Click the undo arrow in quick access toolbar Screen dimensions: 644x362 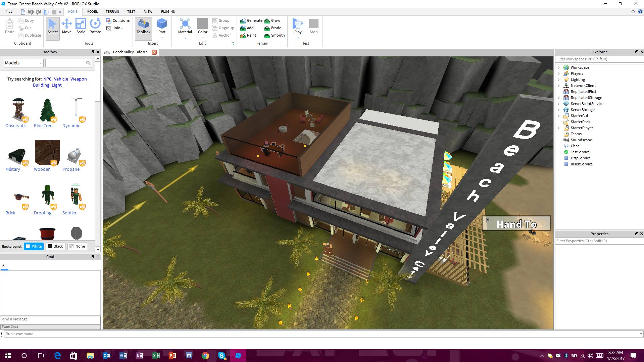[x=31, y=12]
